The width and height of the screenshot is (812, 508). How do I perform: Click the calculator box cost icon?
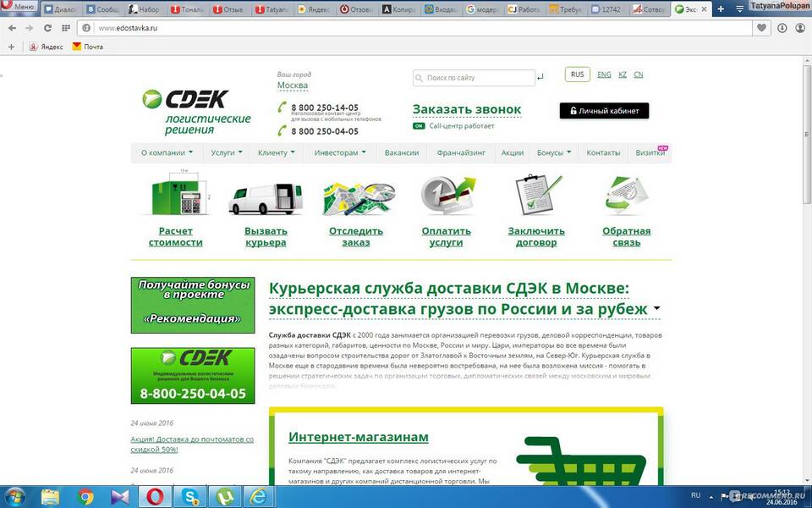(x=178, y=193)
